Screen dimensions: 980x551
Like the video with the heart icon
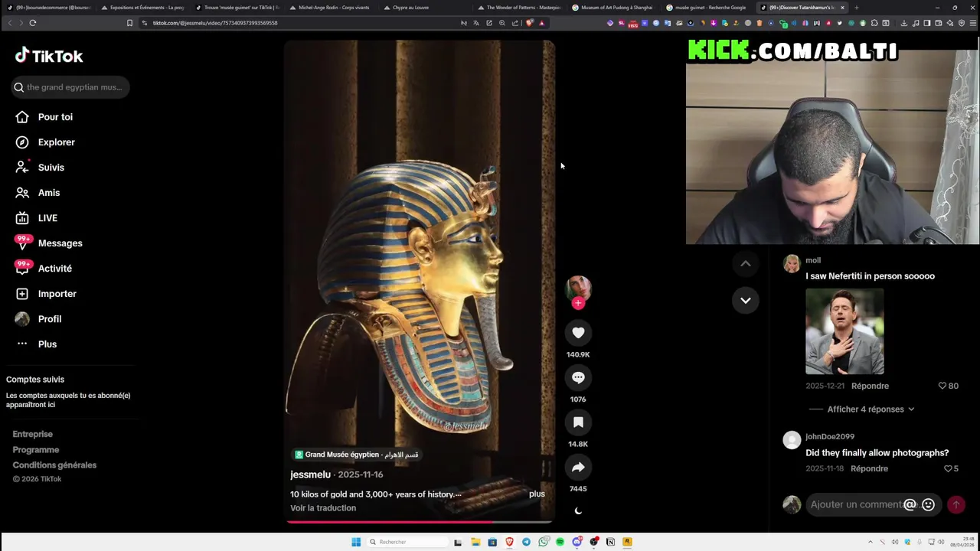(x=578, y=333)
